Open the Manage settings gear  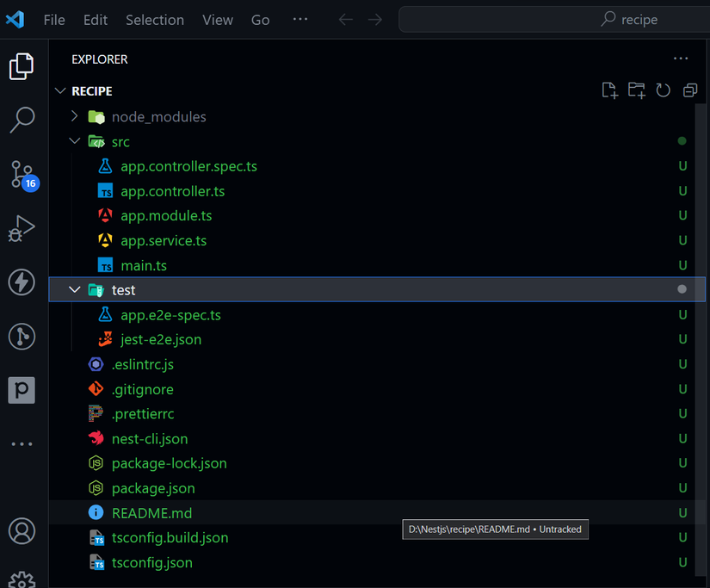pyautogui.click(x=22, y=579)
